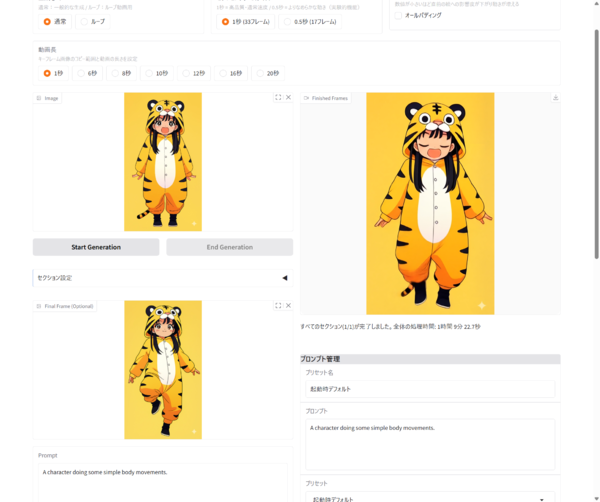The width and height of the screenshot is (600, 502).
Task: Set video length to 20秒
Action: coord(268,73)
